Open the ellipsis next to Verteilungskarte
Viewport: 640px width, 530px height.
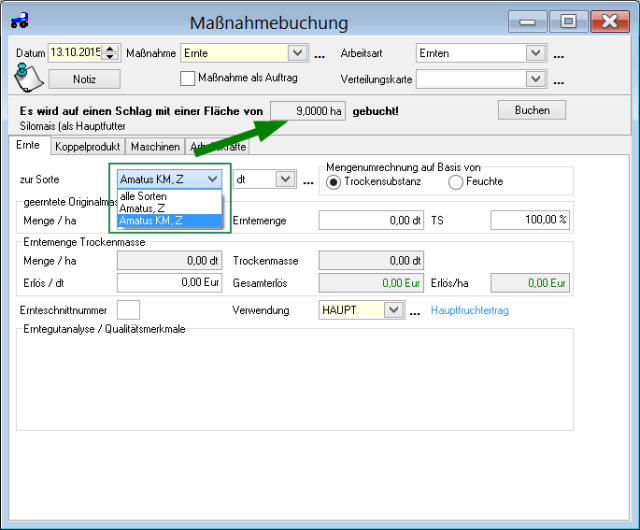point(559,79)
